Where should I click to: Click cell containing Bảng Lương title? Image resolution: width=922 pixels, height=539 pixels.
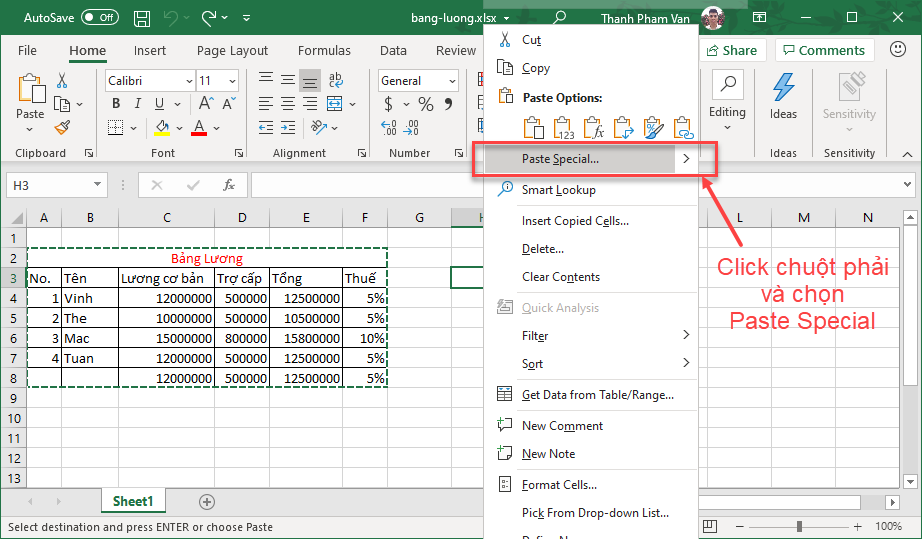(207, 258)
